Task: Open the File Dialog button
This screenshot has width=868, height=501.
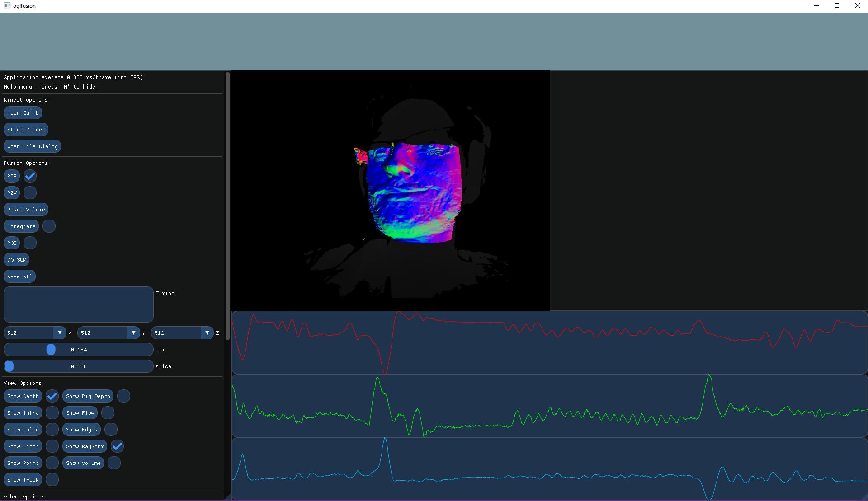Action: pos(32,146)
